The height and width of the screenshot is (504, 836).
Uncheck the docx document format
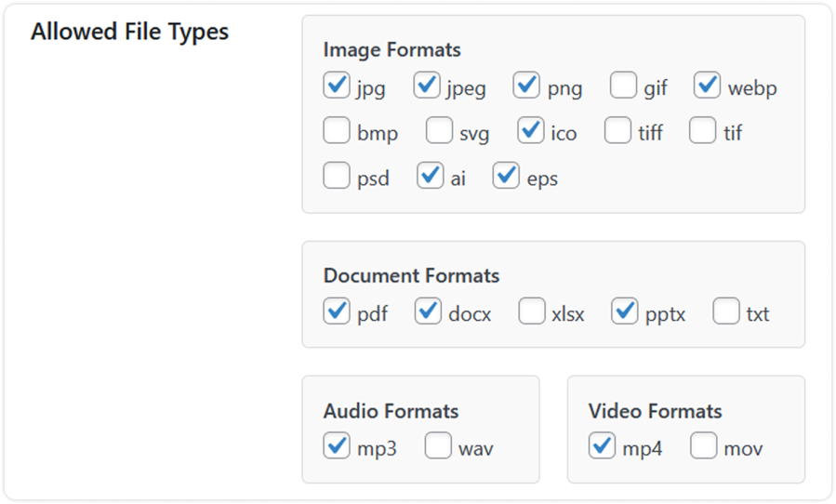(428, 312)
